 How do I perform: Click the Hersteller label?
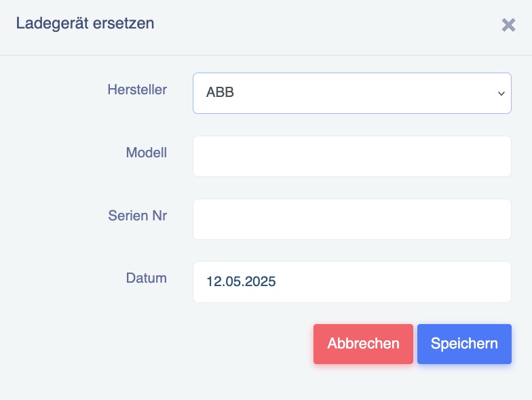tap(137, 89)
